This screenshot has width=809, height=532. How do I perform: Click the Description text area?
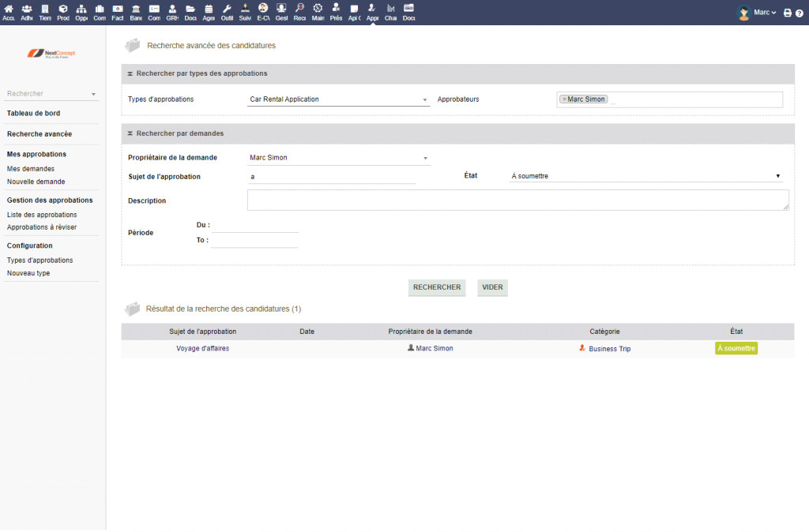(x=517, y=200)
